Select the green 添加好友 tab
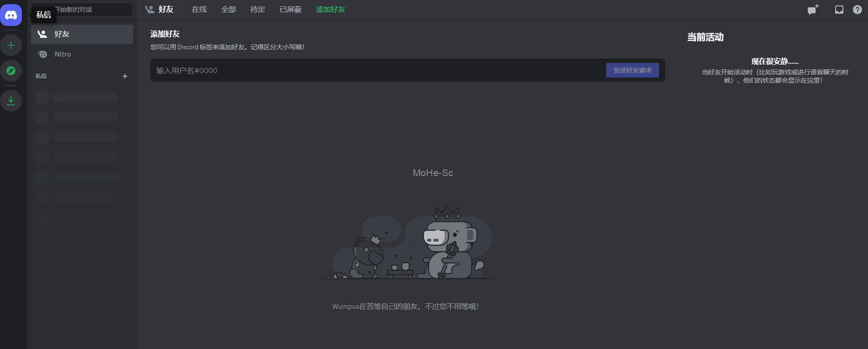 (330, 10)
